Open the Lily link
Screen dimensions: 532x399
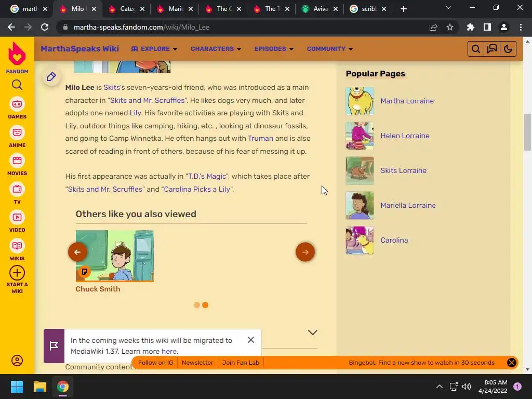(x=135, y=113)
